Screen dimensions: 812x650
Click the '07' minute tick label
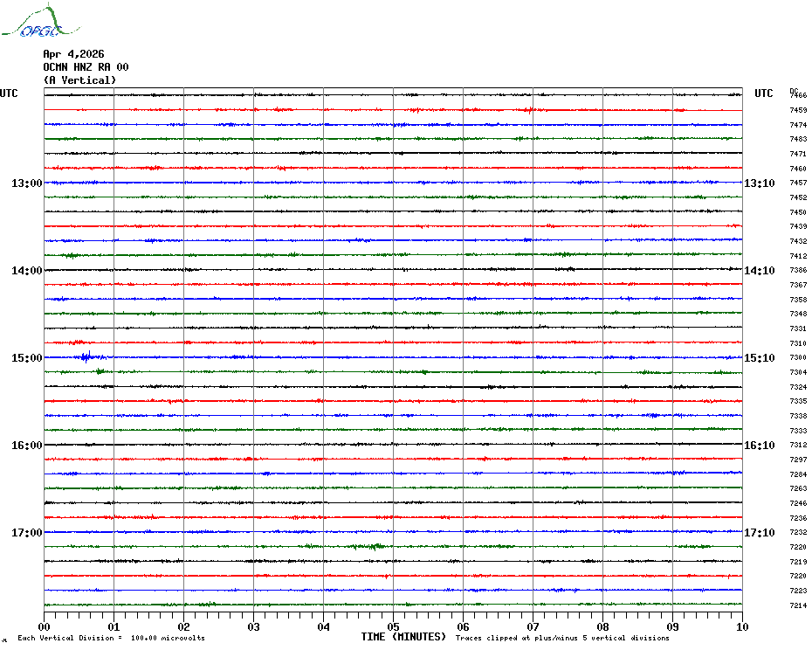coord(533,626)
